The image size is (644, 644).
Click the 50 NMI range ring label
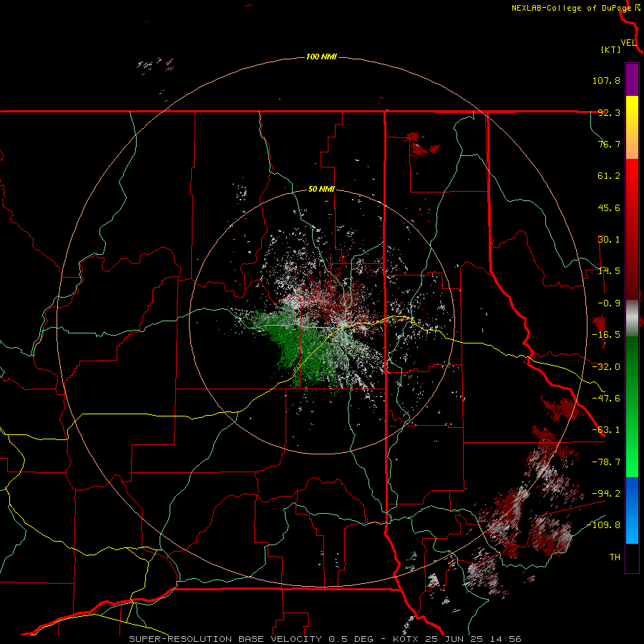point(321,190)
